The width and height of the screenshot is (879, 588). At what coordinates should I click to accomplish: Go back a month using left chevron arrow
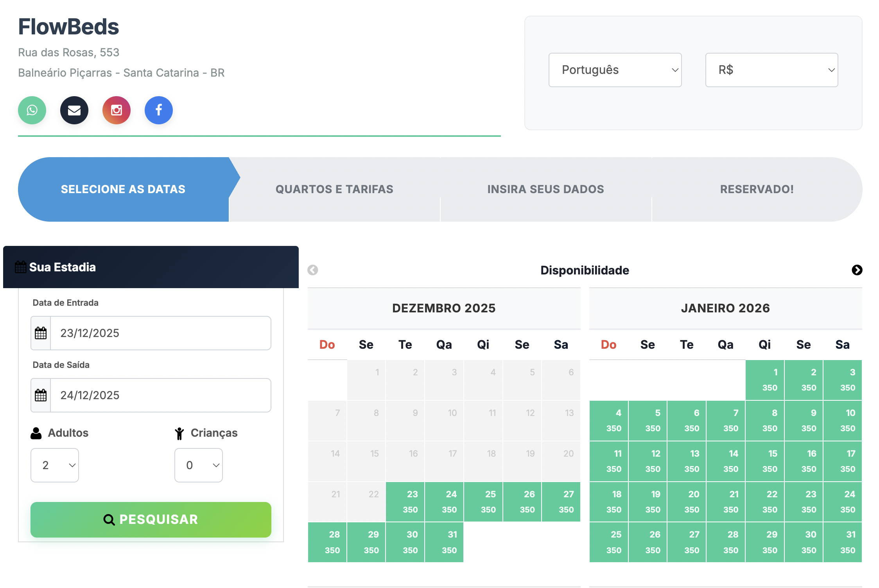coord(312,270)
